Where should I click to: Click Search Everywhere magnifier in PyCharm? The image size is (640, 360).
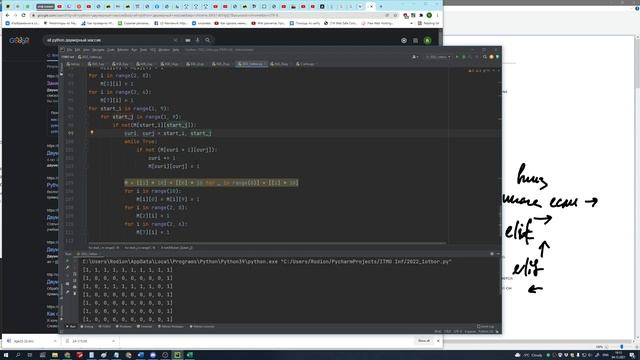point(484,57)
